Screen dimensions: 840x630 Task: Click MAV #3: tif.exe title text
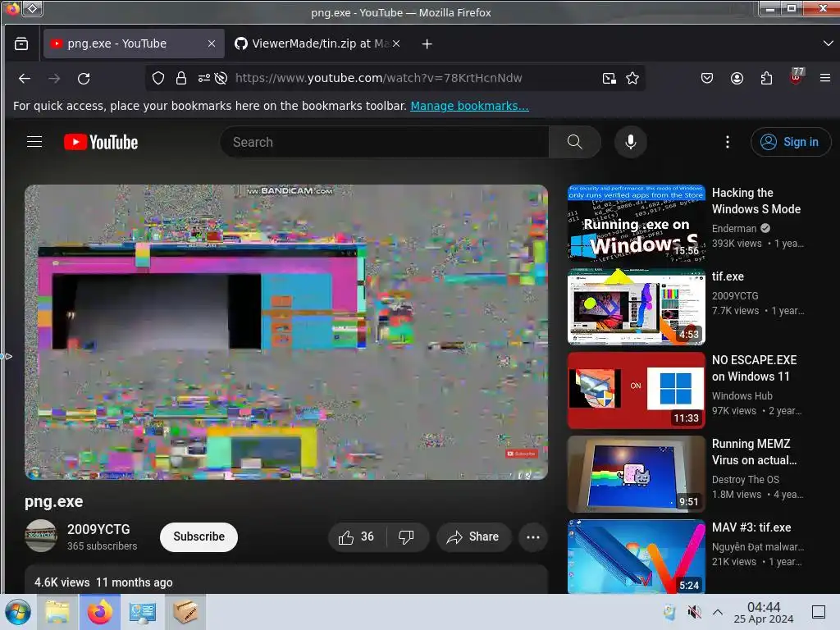751,527
